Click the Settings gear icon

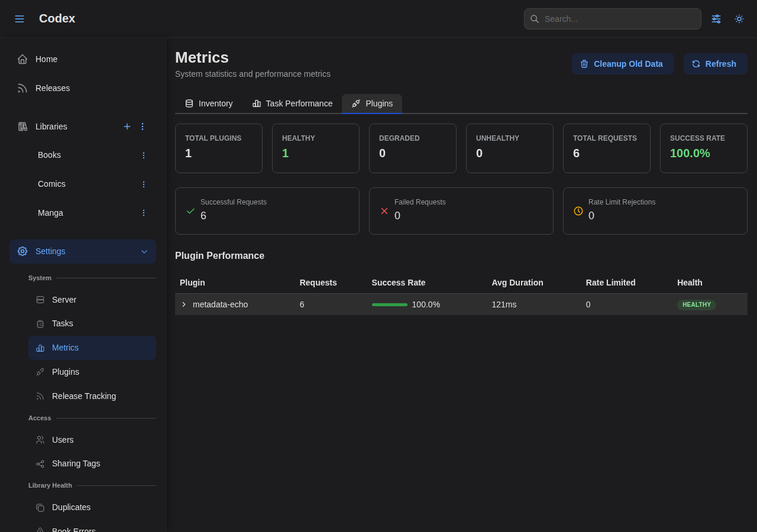click(x=22, y=251)
